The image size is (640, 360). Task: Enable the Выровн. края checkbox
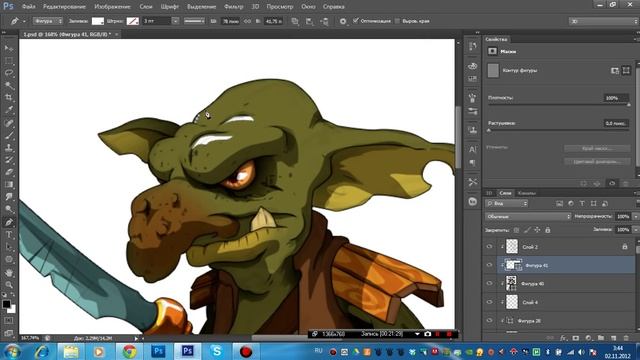click(397, 21)
